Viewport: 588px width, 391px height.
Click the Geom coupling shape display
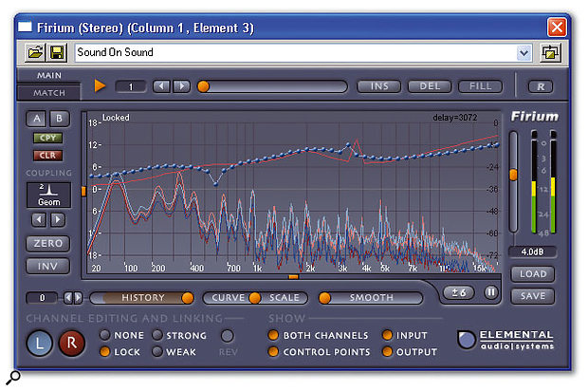pyautogui.click(x=48, y=195)
